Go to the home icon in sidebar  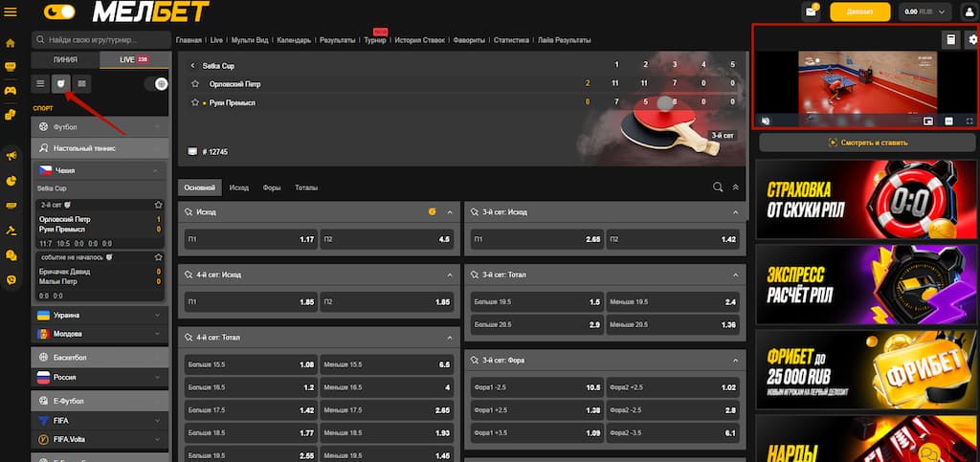point(10,43)
